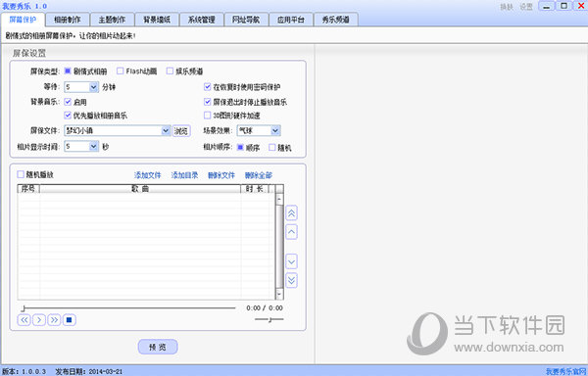Click 删除全部 link

(x=259, y=175)
